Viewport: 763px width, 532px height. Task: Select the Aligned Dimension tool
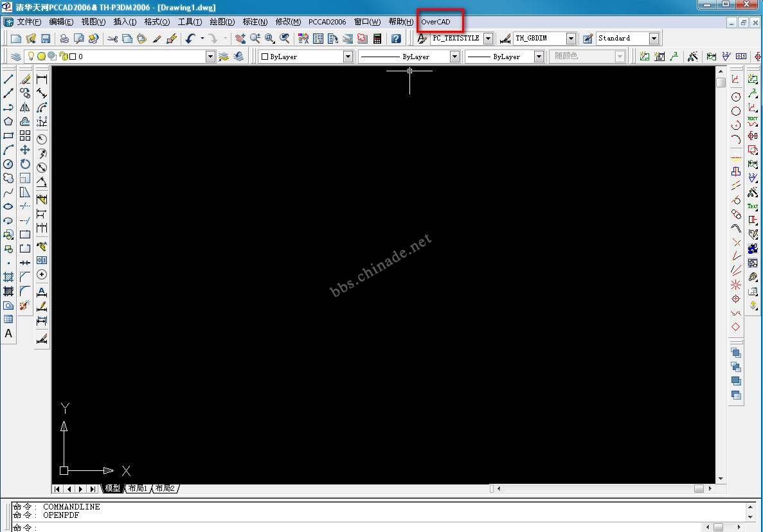42,93
